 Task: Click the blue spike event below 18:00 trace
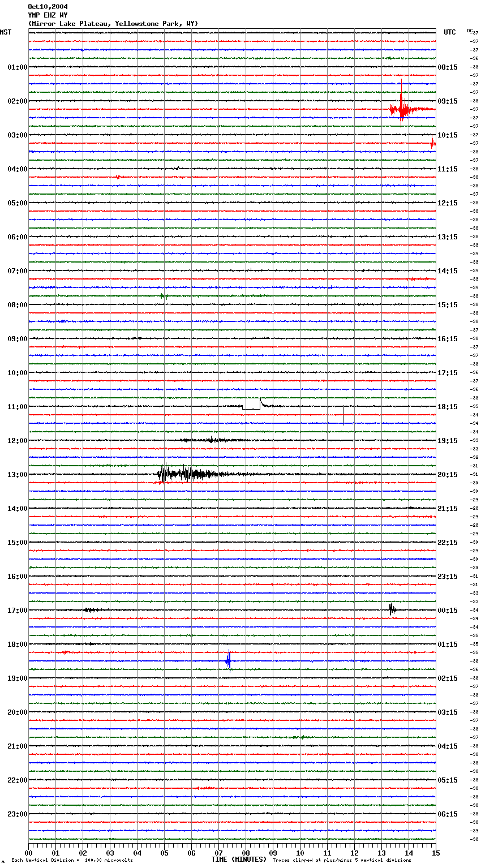(x=228, y=660)
